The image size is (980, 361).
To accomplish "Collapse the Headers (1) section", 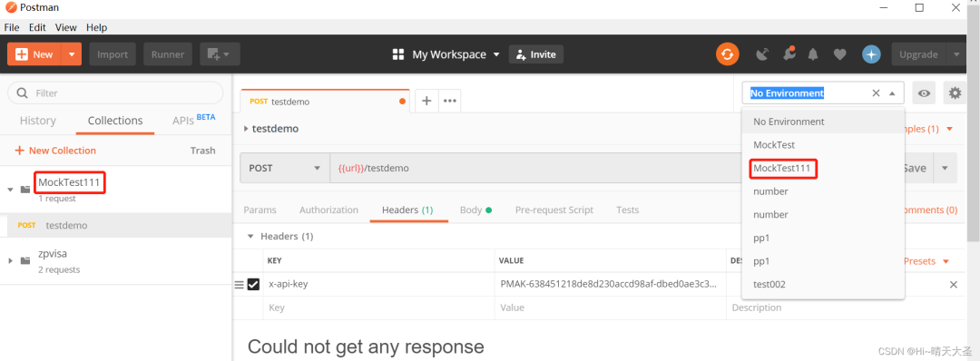I will point(251,237).
